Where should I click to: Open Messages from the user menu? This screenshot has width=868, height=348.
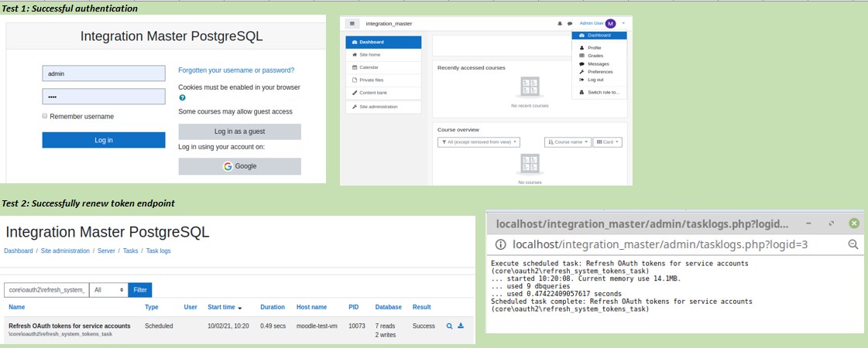point(598,63)
